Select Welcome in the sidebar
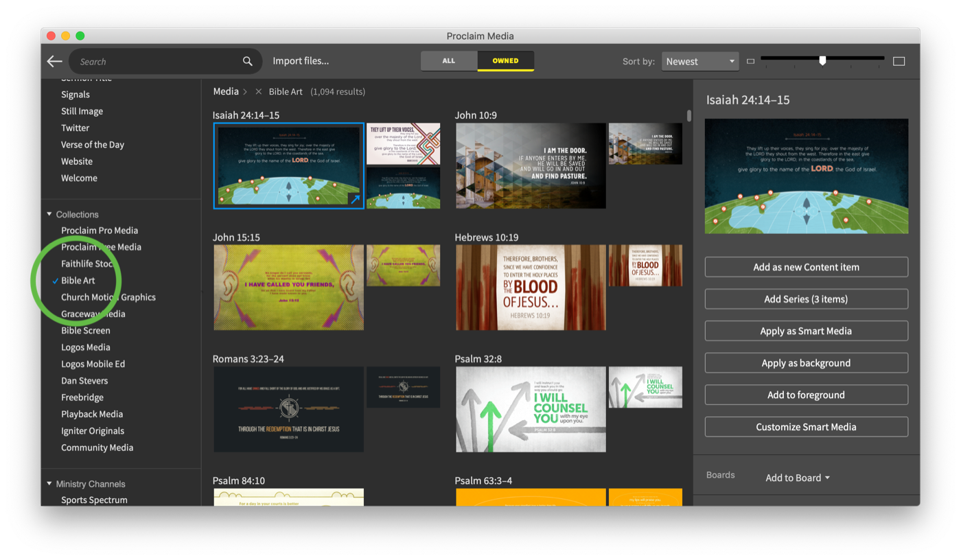Screen dimensions: 961x560 point(79,178)
